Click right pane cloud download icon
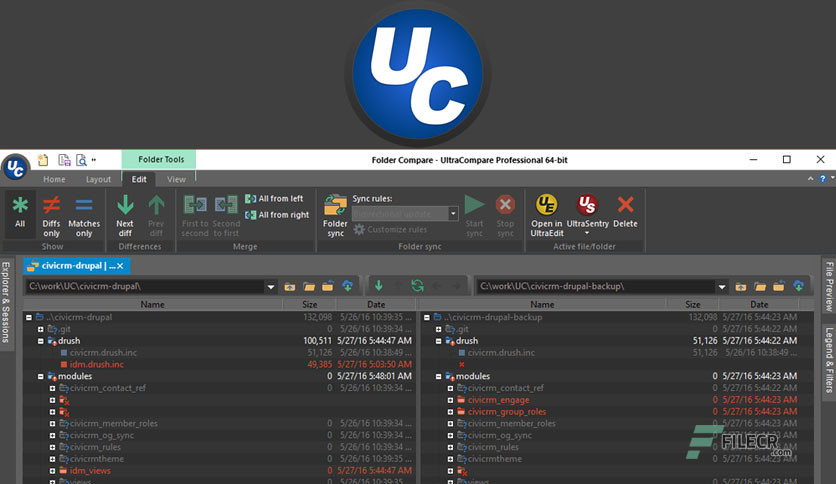This screenshot has width=836, height=484. click(798, 286)
